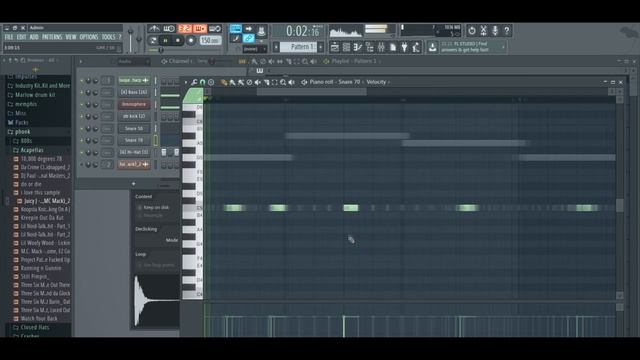The height and width of the screenshot is (360, 640).
Task: Select 'Watch Your Back' sample
Action: pos(39,319)
